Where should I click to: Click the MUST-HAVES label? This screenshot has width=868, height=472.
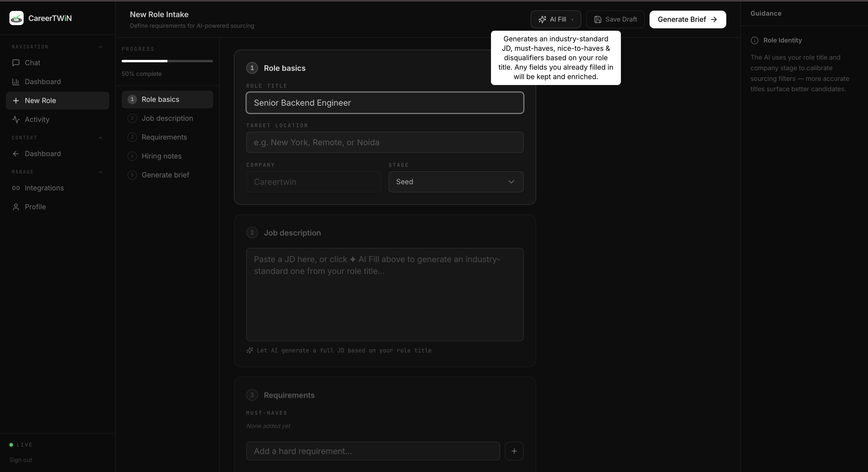pyautogui.click(x=267, y=413)
